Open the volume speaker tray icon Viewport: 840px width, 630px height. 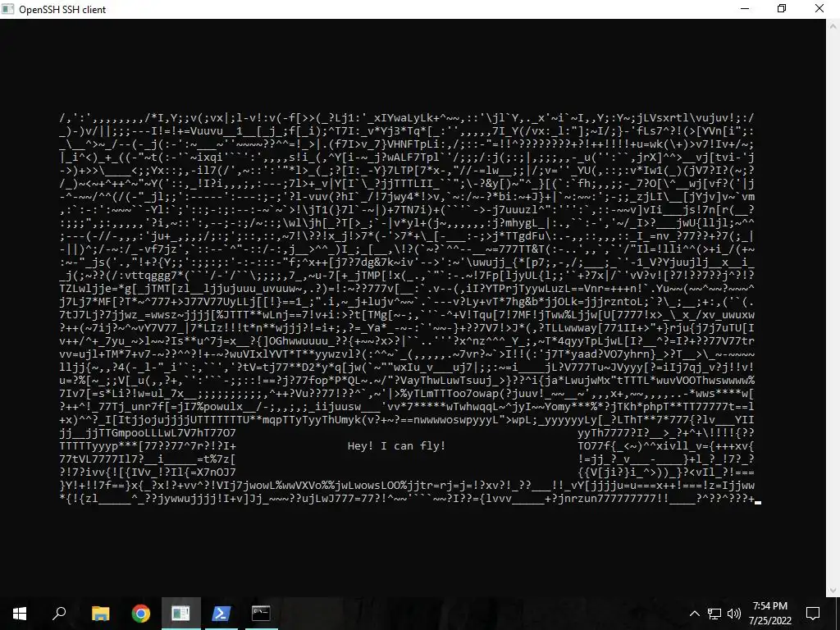(734, 614)
